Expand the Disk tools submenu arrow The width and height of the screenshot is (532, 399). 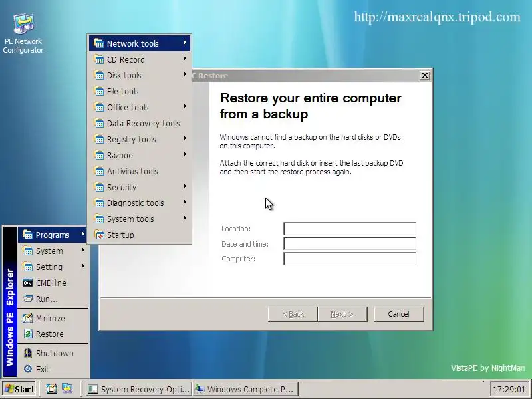pos(185,74)
